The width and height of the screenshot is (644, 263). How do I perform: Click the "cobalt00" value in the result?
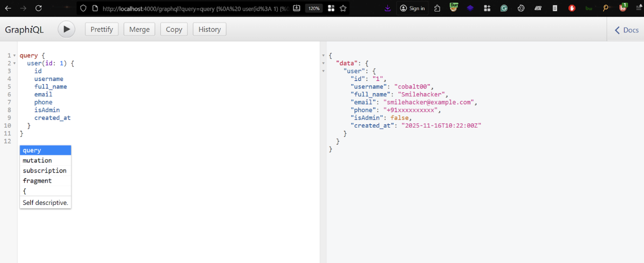click(413, 87)
